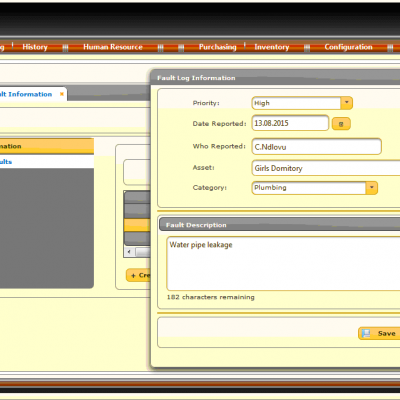Screen dimensions: 400x400
Task: Click the 'Priority:' label
Action: click(206, 103)
